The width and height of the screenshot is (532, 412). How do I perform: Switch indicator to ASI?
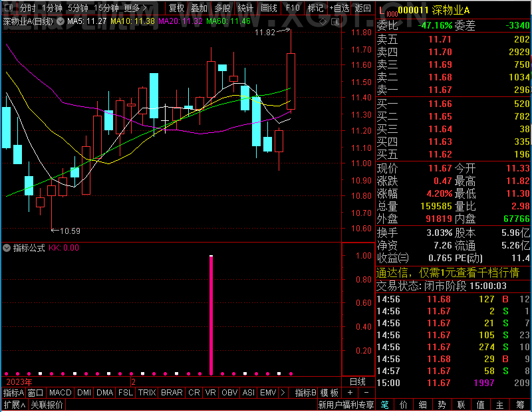pos(248,393)
